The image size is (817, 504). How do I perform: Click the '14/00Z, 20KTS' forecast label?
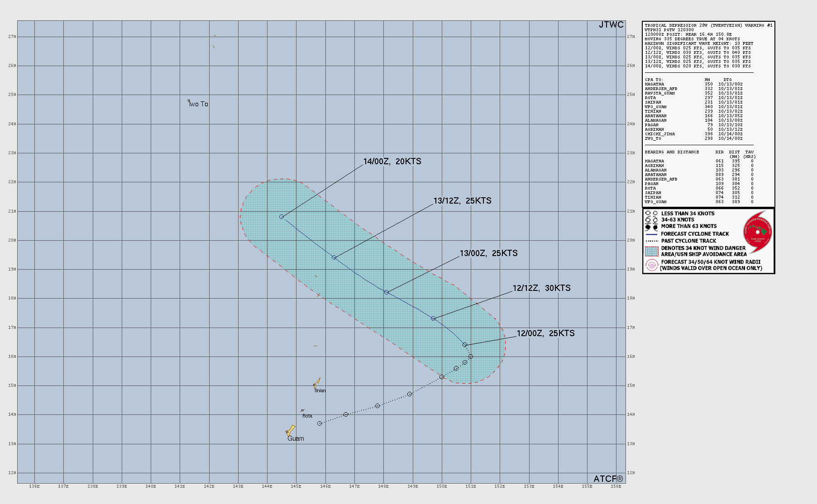click(392, 162)
